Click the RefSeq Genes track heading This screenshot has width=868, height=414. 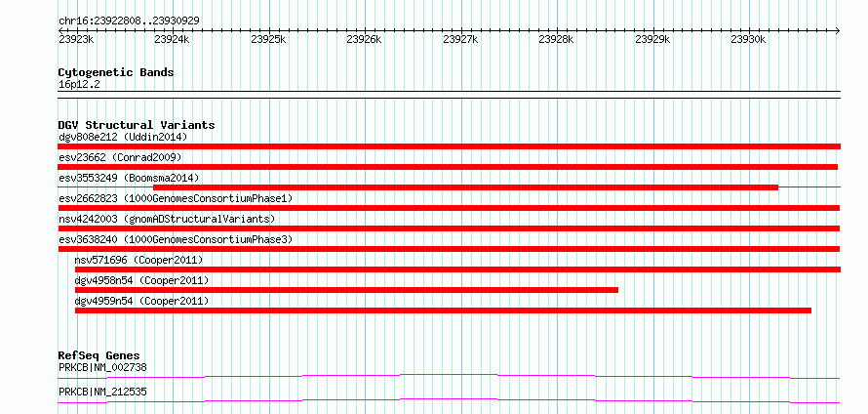pos(99,355)
